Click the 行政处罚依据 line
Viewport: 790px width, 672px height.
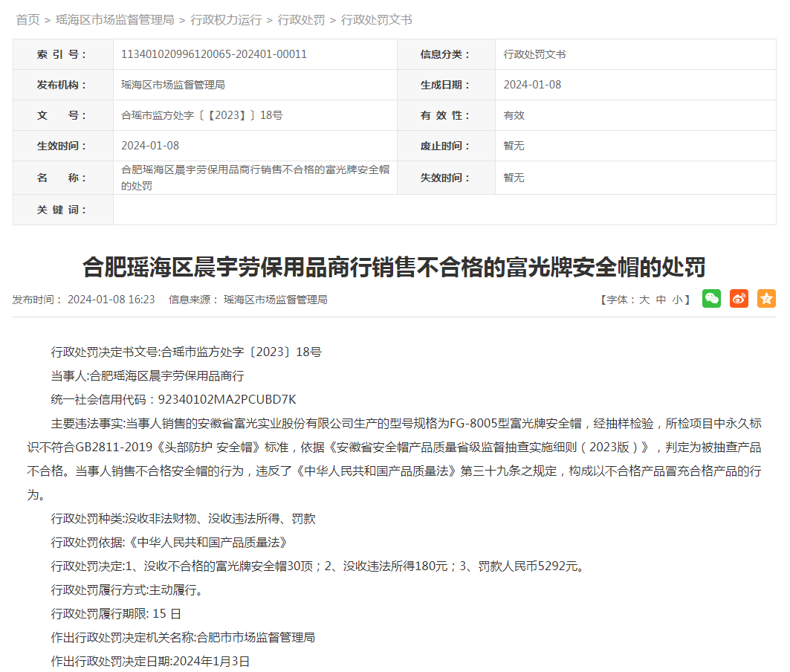click(170, 543)
